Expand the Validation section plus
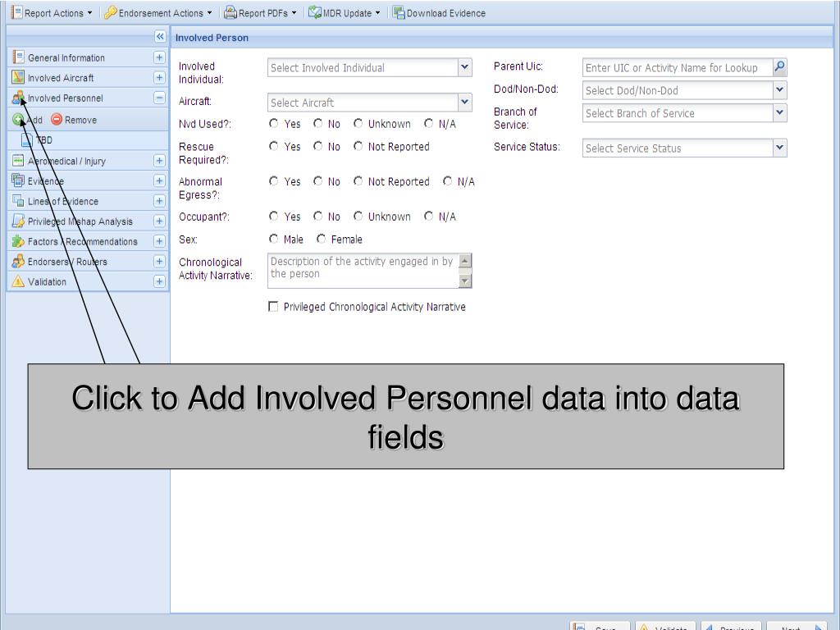840x630 pixels. 159,281
